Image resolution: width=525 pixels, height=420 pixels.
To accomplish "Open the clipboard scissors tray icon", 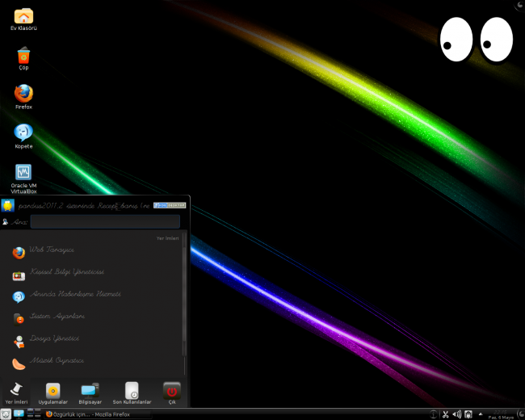I will coord(445,414).
